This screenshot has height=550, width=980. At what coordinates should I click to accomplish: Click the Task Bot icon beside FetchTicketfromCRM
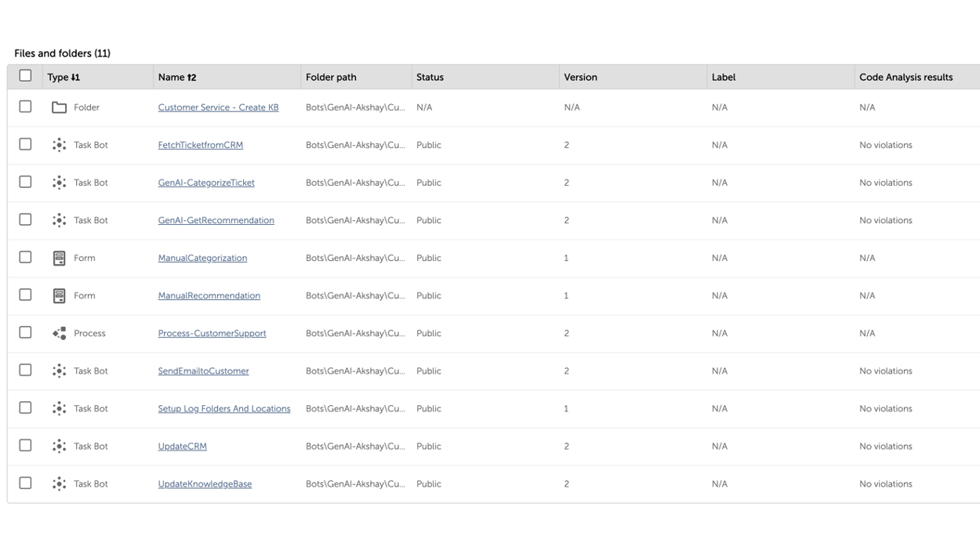(x=59, y=145)
